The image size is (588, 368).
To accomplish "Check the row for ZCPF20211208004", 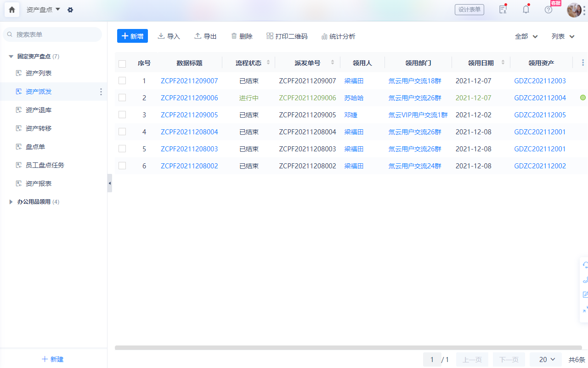I will point(122,132).
